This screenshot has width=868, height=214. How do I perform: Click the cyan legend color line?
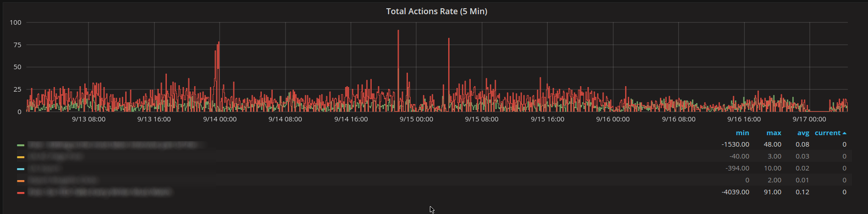pyautogui.click(x=21, y=169)
